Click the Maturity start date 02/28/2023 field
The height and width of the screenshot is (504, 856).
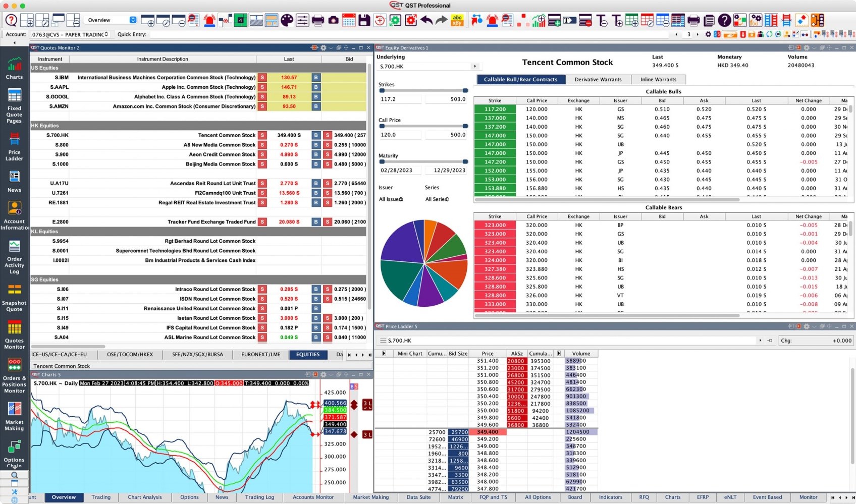click(x=400, y=171)
